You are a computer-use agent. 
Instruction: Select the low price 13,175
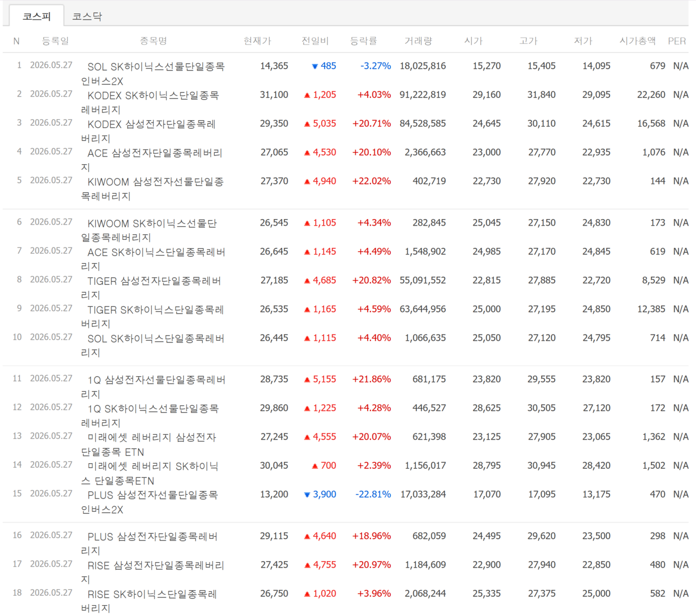596,494
